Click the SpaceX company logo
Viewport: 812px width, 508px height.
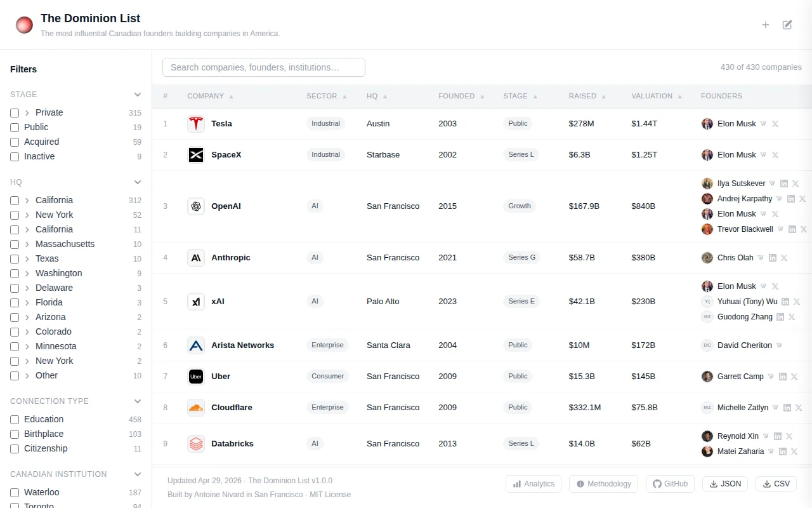tap(196, 155)
